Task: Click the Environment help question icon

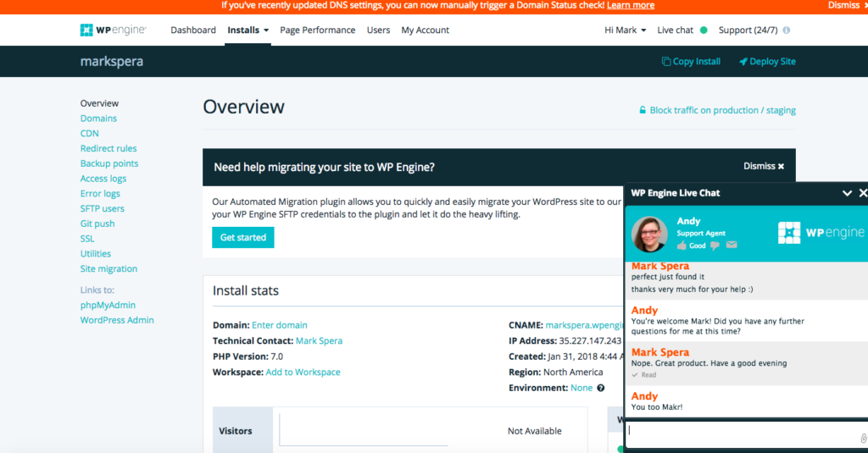Action: pyautogui.click(x=601, y=388)
